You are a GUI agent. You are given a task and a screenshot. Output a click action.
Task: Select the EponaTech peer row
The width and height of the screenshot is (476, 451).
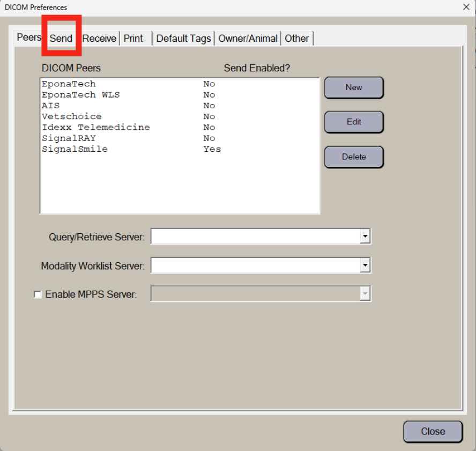[180, 84]
